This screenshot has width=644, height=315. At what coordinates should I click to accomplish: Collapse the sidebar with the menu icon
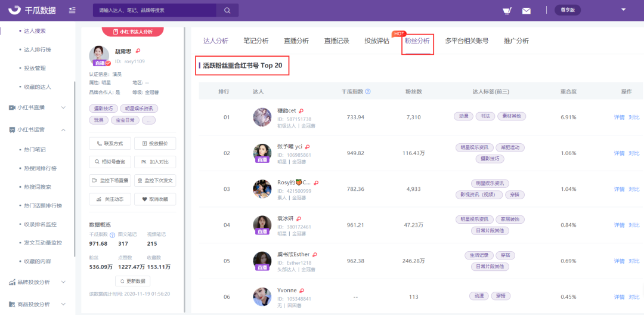[x=72, y=10]
